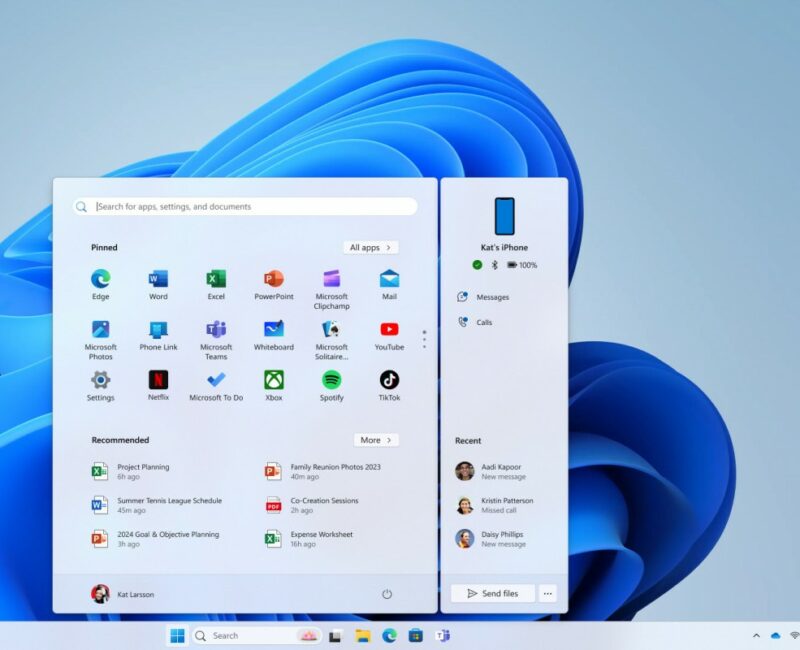
Task: Open Aadi Kapoor's new message
Action: tap(490, 471)
